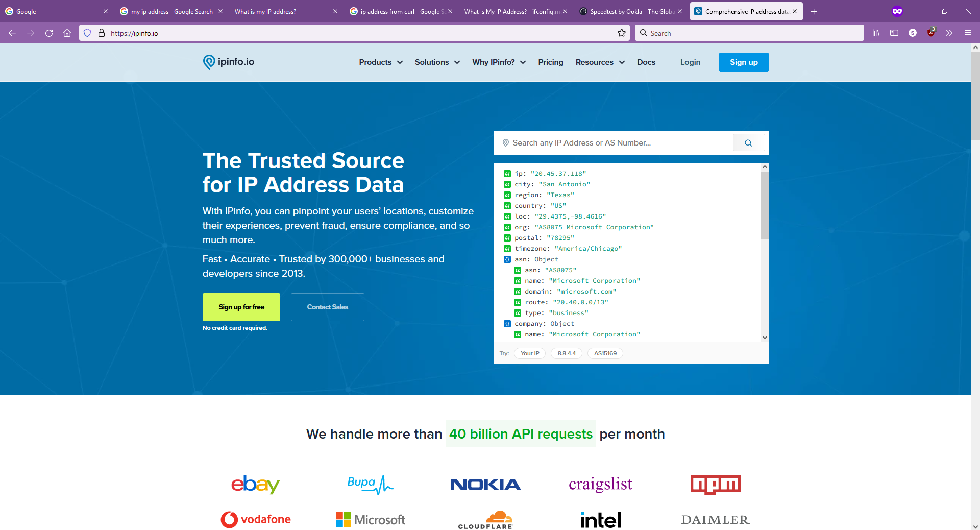Click the JSON panel scroll down arrow
The width and height of the screenshot is (980, 530).
coord(765,337)
